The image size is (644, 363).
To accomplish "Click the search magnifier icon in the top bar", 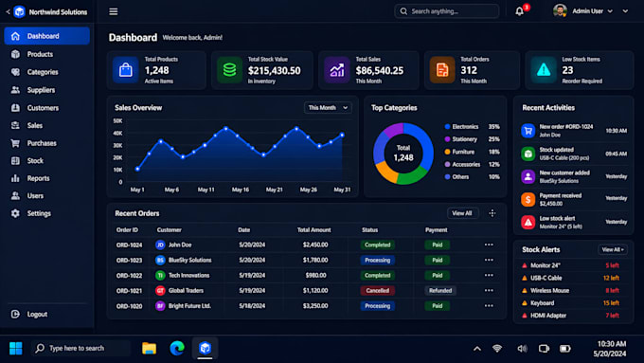I will pyautogui.click(x=403, y=11).
